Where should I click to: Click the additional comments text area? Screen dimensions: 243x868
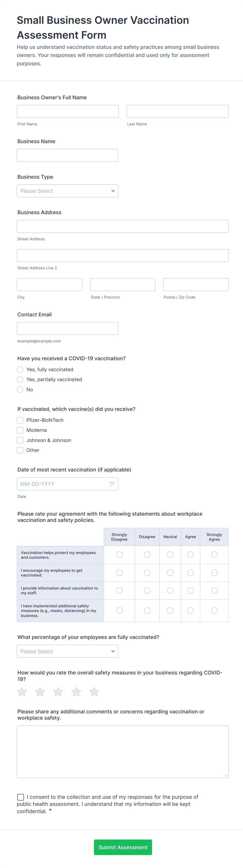123,752
